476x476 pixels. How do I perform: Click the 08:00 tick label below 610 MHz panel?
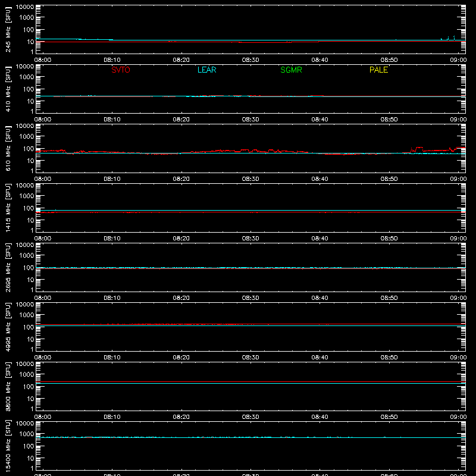[43, 179]
